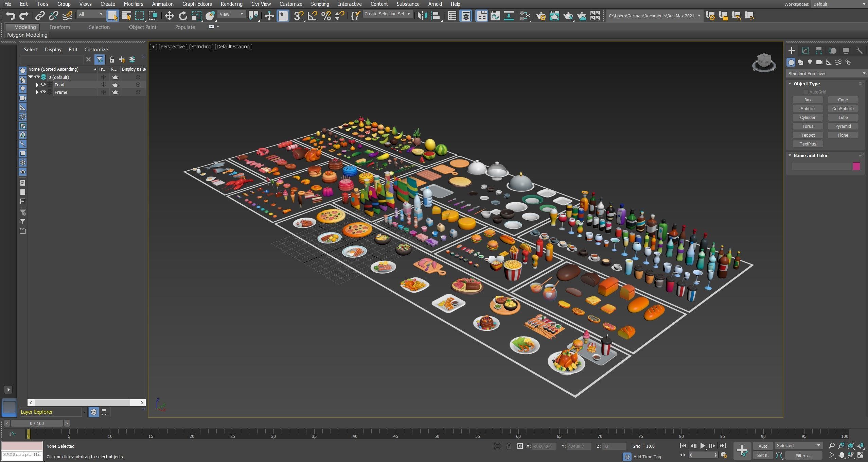Image resolution: width=868 pixels, height=462 pixels.
Task: Collapse the Object Type rollout
Action: point(790,84)
